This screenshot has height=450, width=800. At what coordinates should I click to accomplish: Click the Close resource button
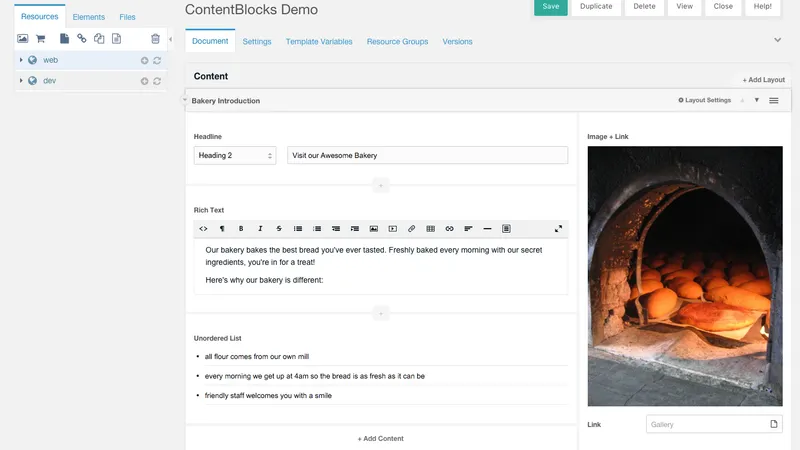point(723,7)
